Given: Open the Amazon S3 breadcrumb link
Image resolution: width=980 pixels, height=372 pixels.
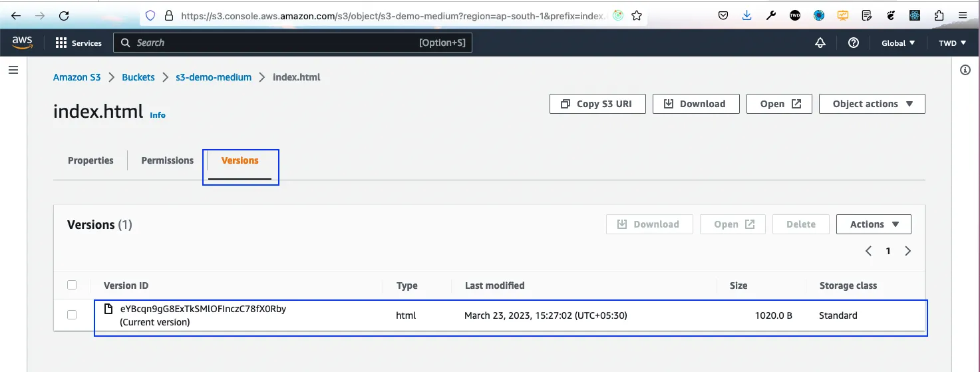Looking at the screenshot, I should (x=77, y=77).
